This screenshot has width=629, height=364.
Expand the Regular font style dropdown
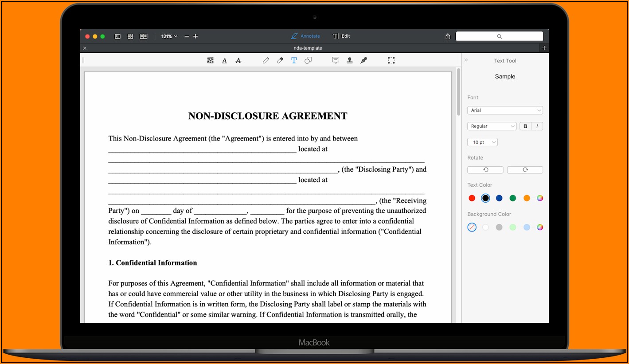[x=492, y=126]
